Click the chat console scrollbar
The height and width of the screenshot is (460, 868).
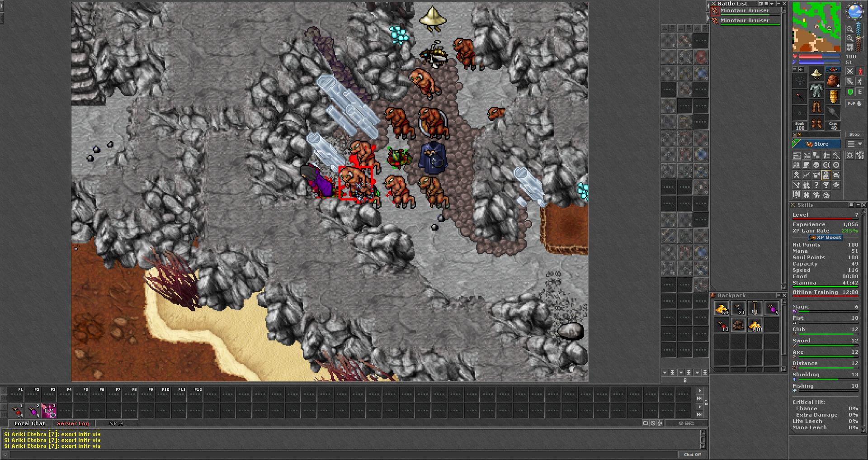point(703,439)
